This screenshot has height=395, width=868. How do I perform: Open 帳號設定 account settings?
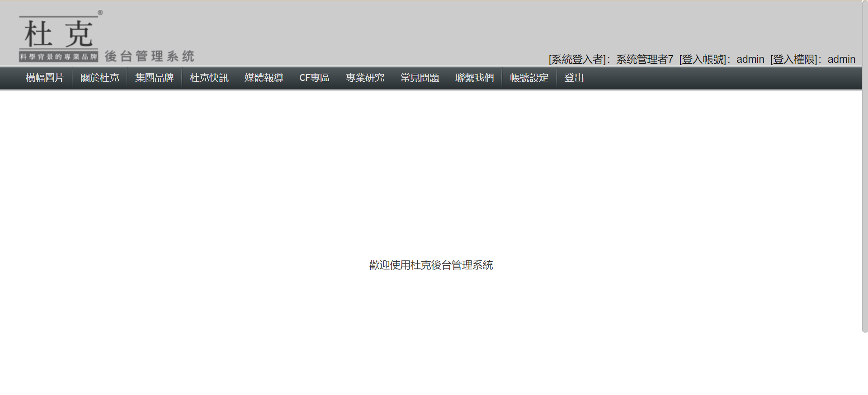pos(529,78)
